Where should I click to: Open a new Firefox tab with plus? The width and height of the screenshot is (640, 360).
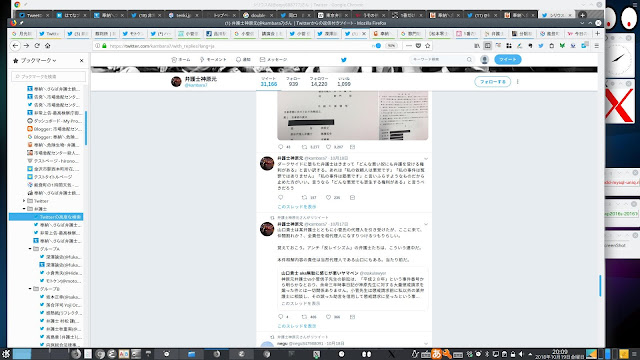(598, 33)
